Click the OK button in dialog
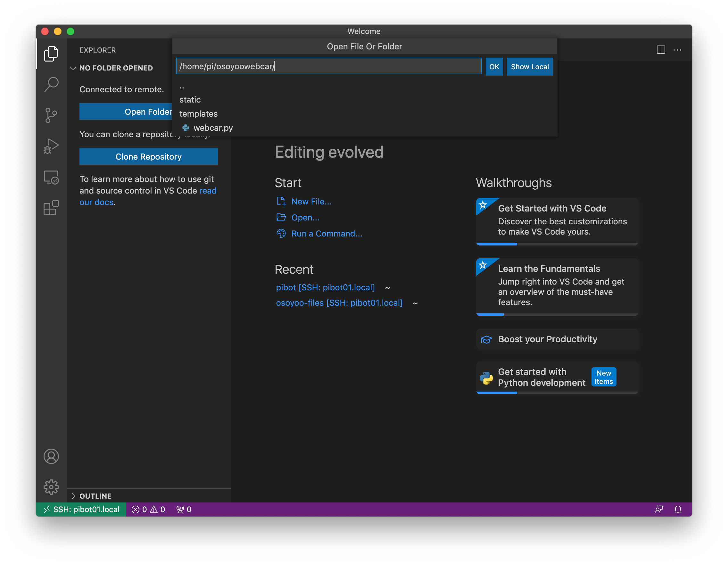Image resolution: width=728 pixels, height=564 pixels. (494, 67)
